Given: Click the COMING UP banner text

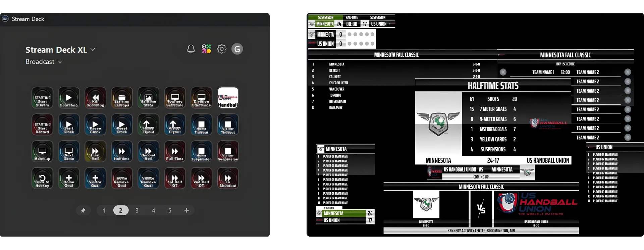Looking at the screenshot, I should point(481,177).
